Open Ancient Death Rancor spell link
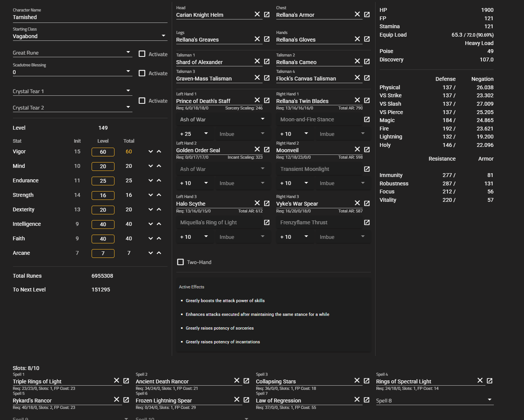This screenshot has width=524, height=420. tap(247, 381)
